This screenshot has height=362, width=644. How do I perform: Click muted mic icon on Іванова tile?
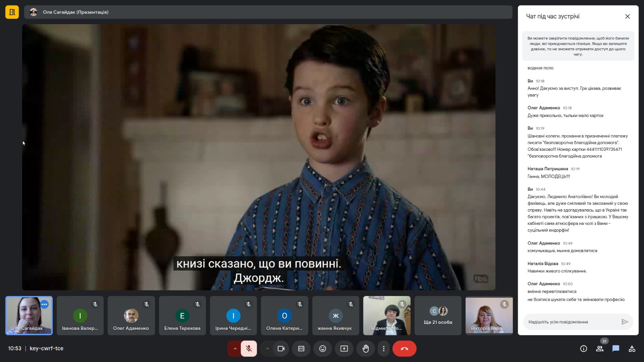click(x=95, y=304)
